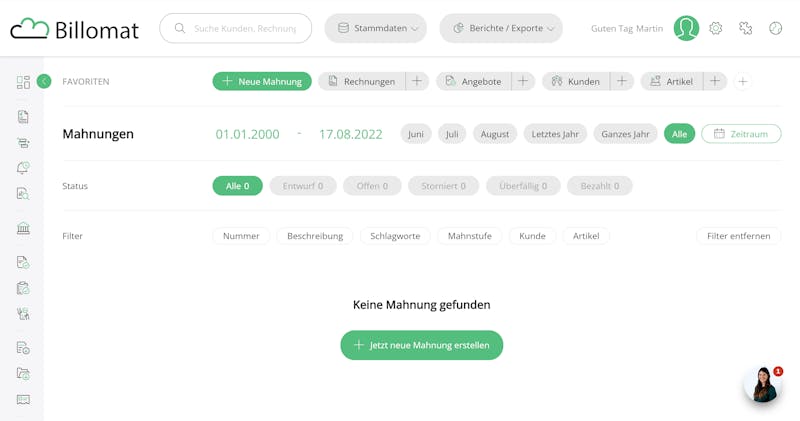Select status Überfällig 0
Screen dimensions: 800x421
pyautogui.click(x=523, y=186)
